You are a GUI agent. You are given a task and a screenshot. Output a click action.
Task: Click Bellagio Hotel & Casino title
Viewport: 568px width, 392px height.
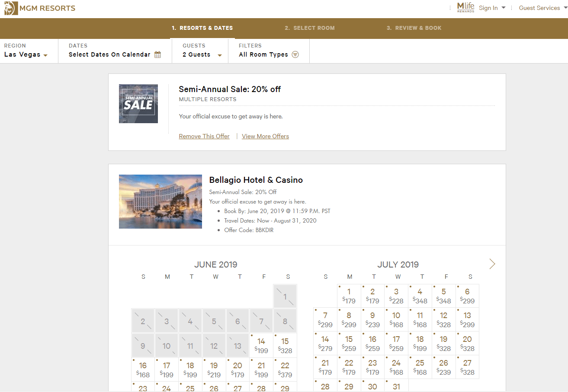click(256, 180)
